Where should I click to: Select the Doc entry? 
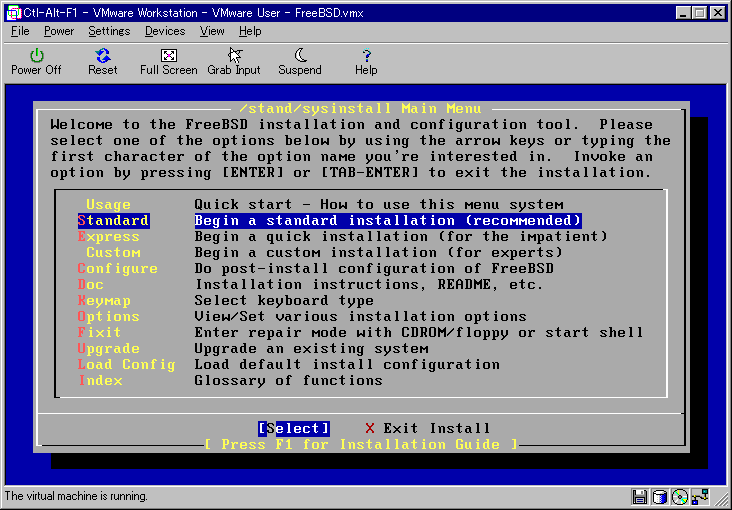point(90,284)
